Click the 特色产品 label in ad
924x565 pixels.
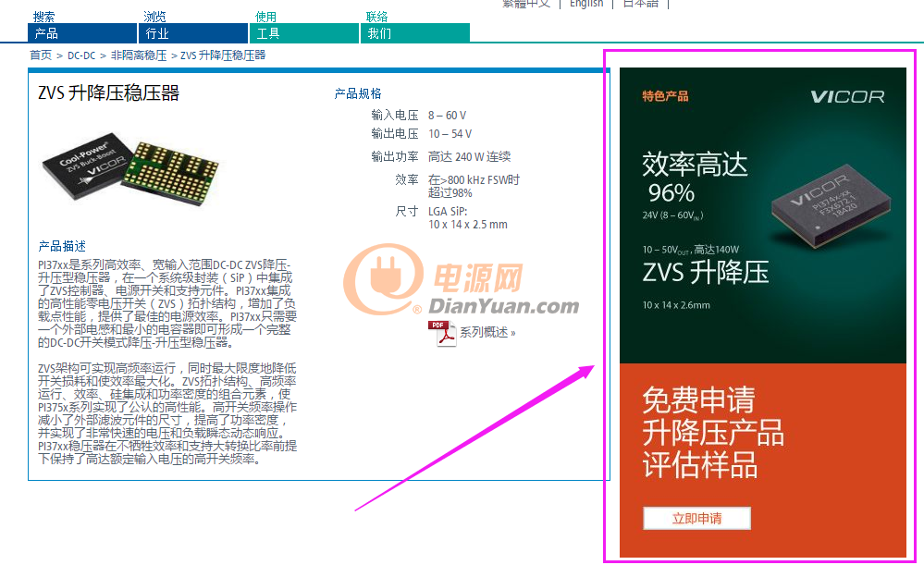tap(665, 96)
